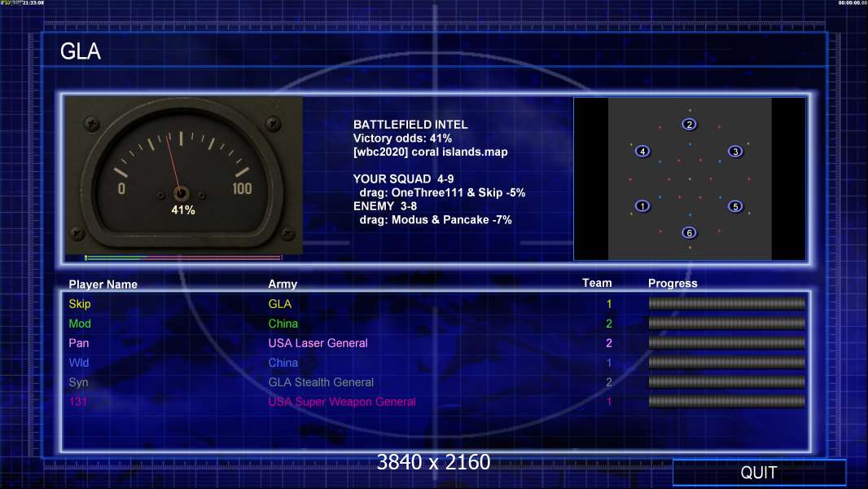Select player Skip in the list

pyautogui.click(x=80, y=304)
